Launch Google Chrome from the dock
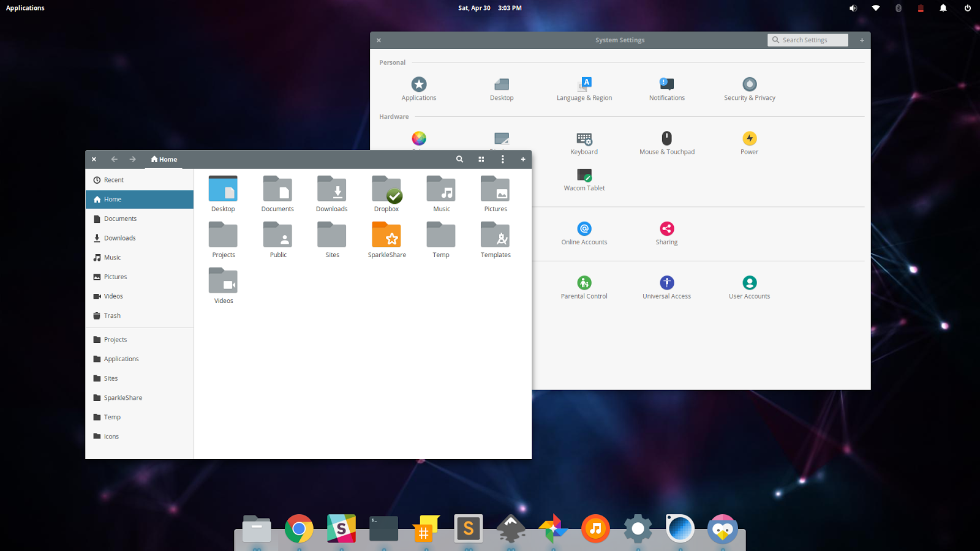 click(299, 529)
